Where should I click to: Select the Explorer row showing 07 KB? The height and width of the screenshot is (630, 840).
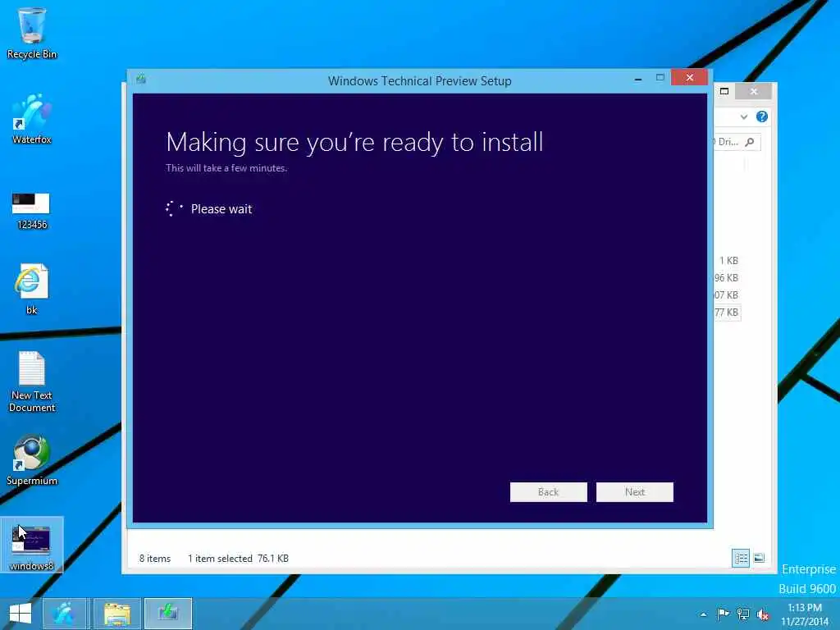[x=727, y=295]
